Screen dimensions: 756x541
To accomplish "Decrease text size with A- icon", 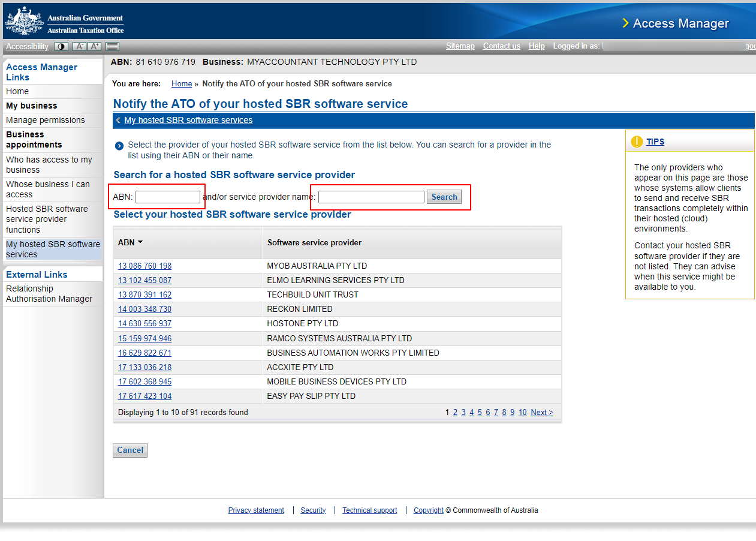I will [x=79, y=46].
